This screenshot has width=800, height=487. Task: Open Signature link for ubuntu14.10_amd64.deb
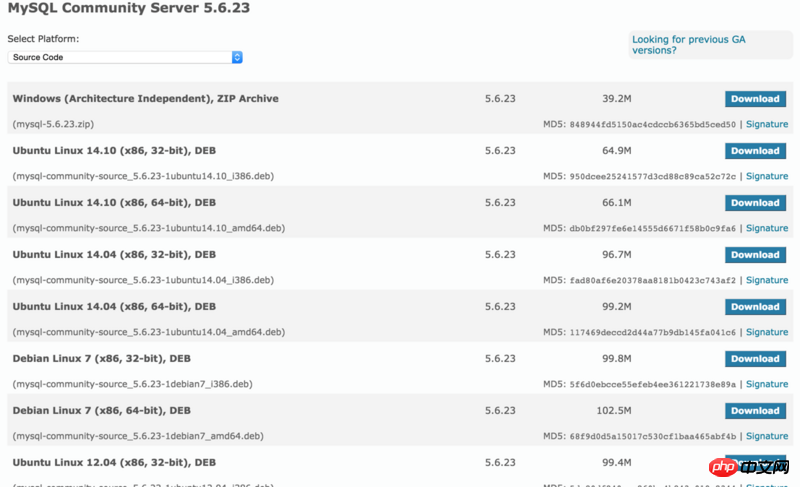coord(767,228)
